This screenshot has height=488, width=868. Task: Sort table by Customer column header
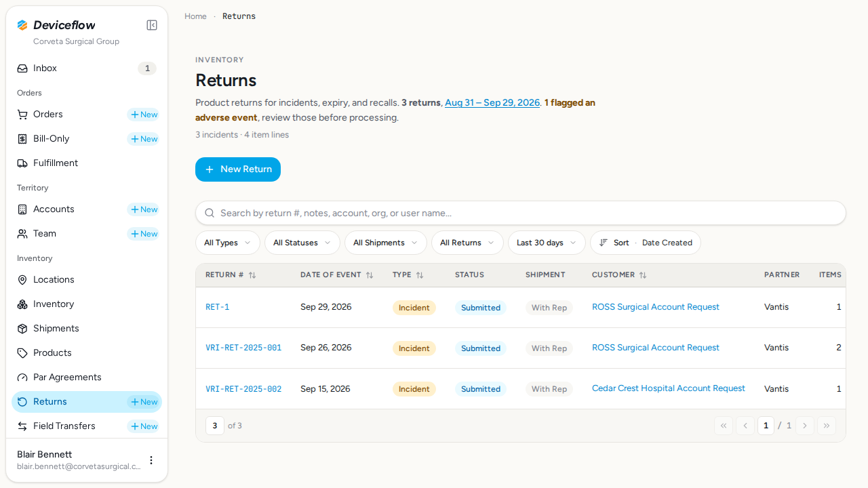[x=619, y=275]
